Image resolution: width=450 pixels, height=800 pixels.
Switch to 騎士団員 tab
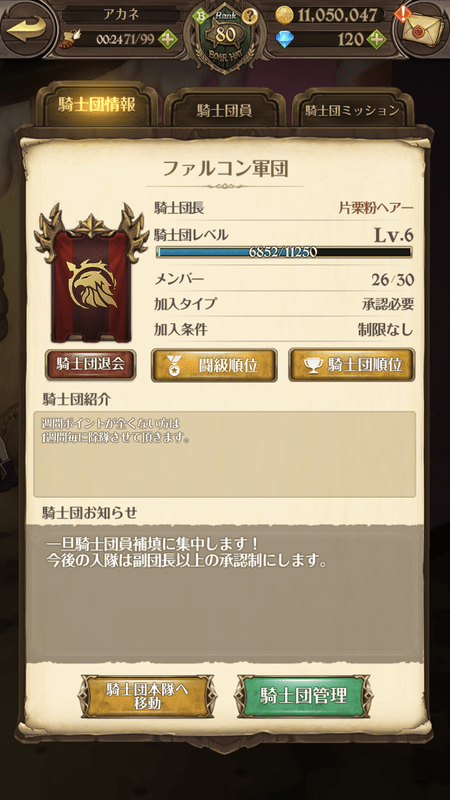click(x=224, y=110)
